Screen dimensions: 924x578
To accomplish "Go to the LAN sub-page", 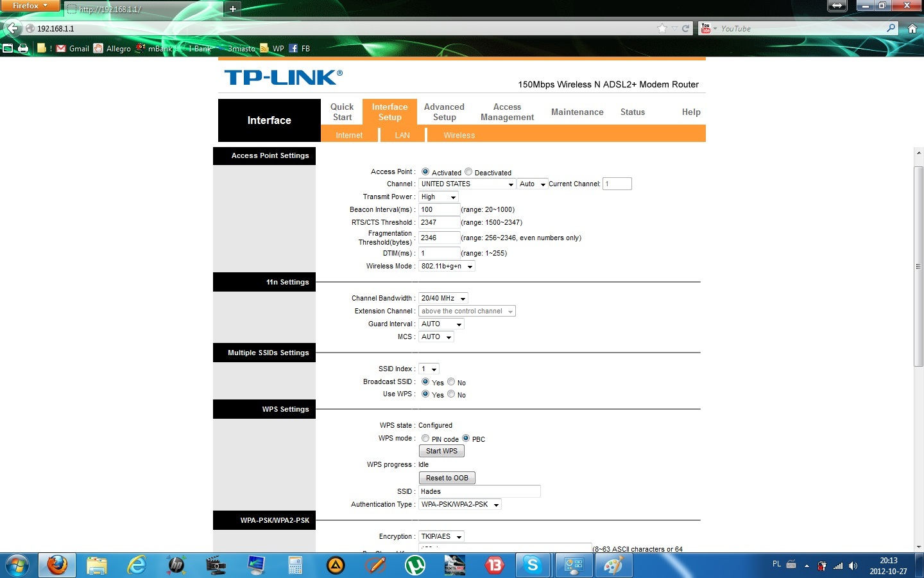I will point(402,135).
